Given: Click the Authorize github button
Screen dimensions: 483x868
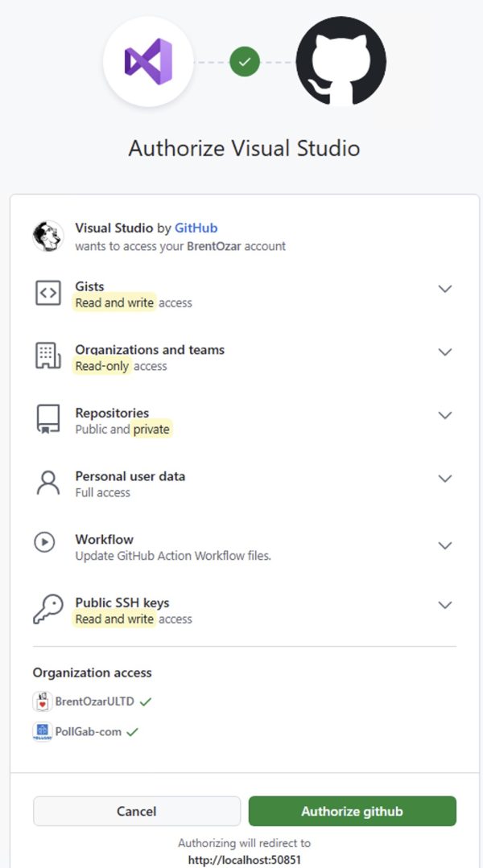Looking at the screenshot, I should pyautogui.click(x=352, y=811).
